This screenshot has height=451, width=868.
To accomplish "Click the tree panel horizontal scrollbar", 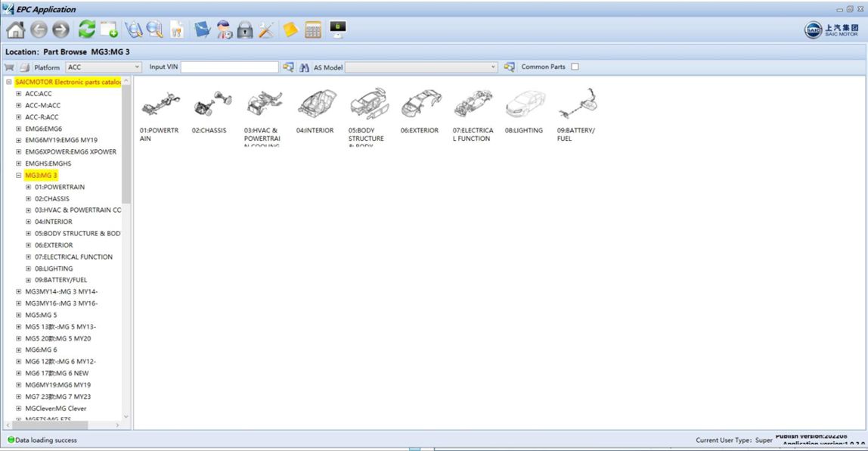I will [48, 425].
